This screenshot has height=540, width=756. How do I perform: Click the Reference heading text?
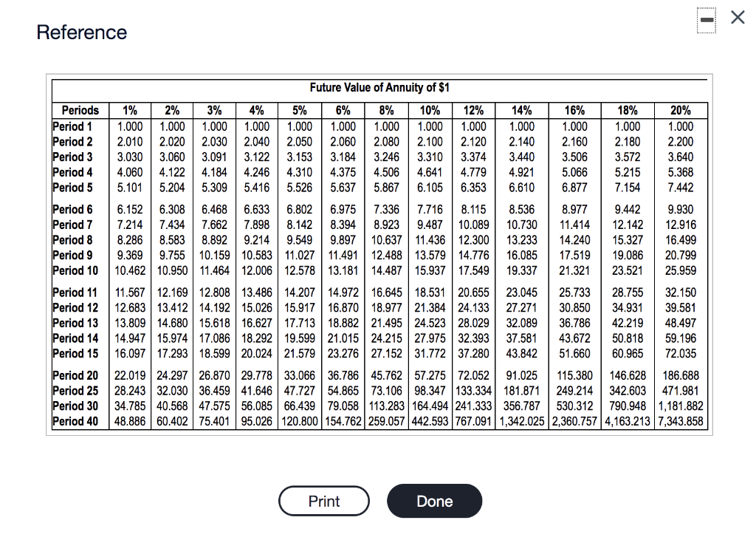81,33
